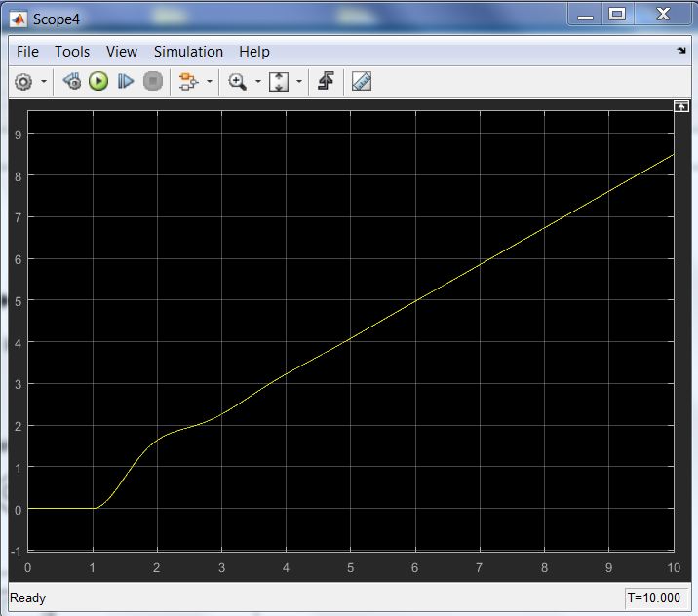
Task: Click the Scale Axes Limits icon
Action: pos(279,82)
